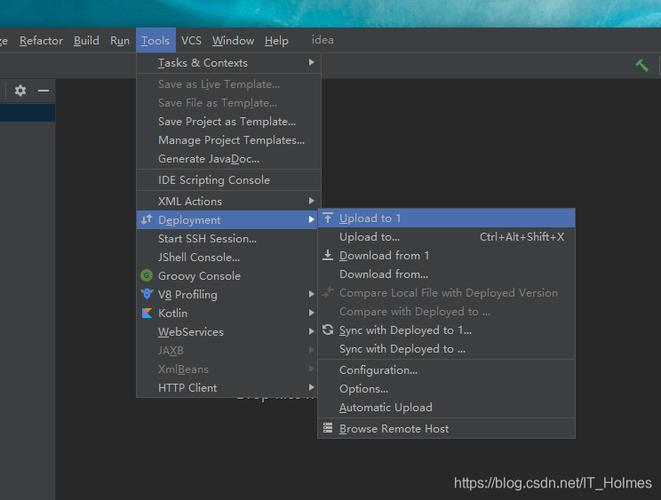Image resolution: width=661 pixels, height=500 pixels.
Task: Expand HTTP Client submenu arrow
Action: point(311,387)
